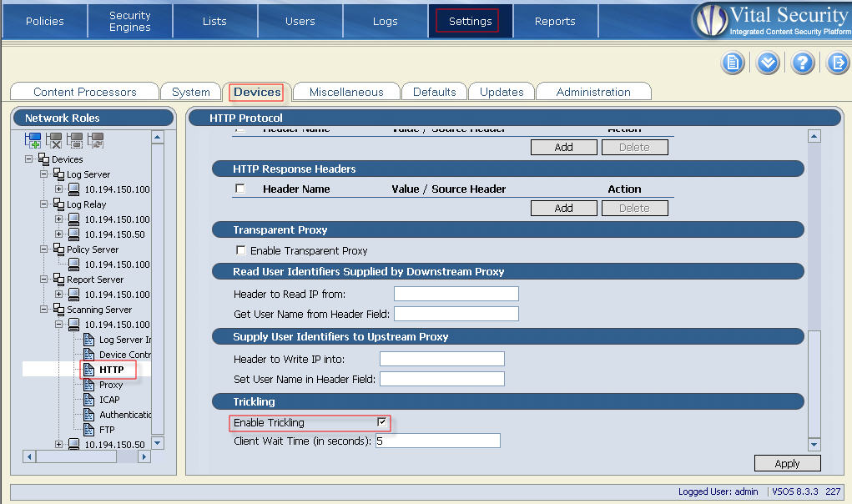Viewport: 852px width, 504px height.
Task: Click the delete device icon with X
Action: tap(54, 140)
